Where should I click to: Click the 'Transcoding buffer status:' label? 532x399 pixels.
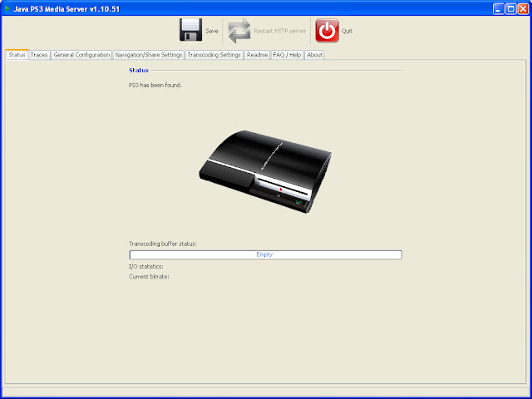click(x=163, y=244)
